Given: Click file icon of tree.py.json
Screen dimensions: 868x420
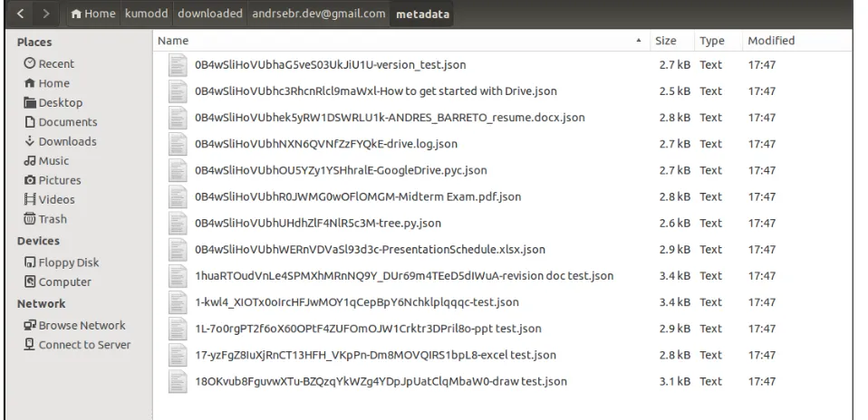Looking at the screenshot, I should click(x=178, y=223).
